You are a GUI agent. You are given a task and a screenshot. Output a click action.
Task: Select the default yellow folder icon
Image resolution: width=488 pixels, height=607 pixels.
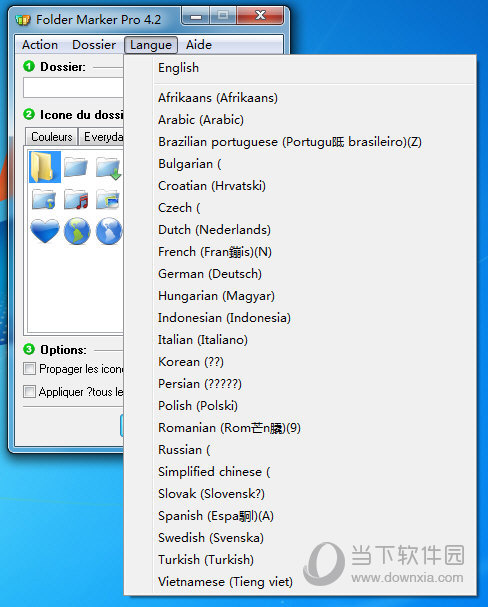[x=45, y=167]
